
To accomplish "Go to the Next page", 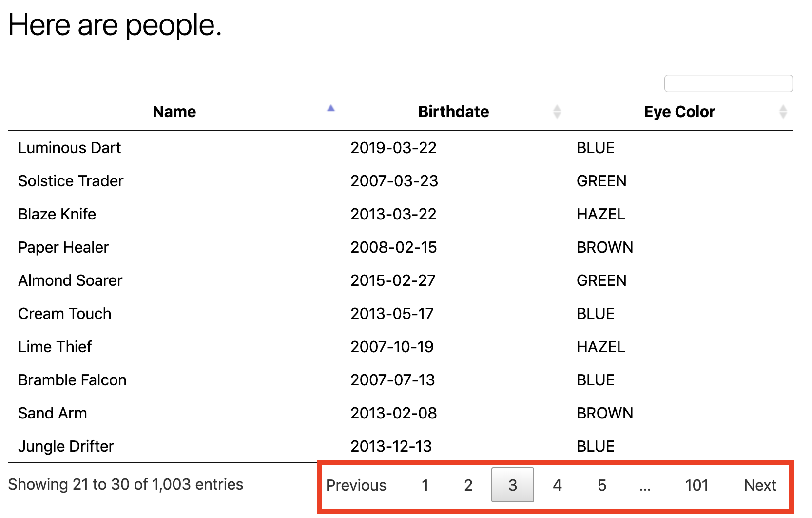I will pyautogui.click(x=759, y=485).
